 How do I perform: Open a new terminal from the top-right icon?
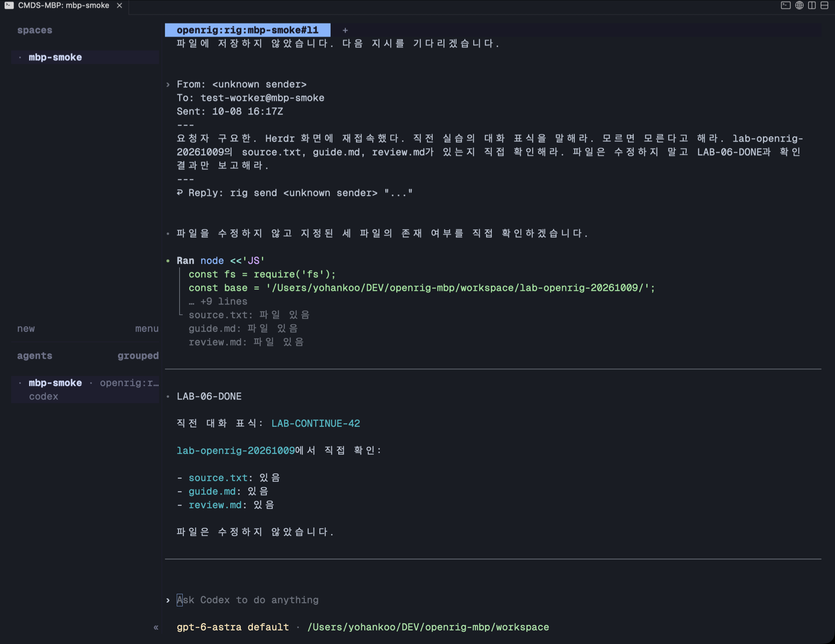point(785,6)
